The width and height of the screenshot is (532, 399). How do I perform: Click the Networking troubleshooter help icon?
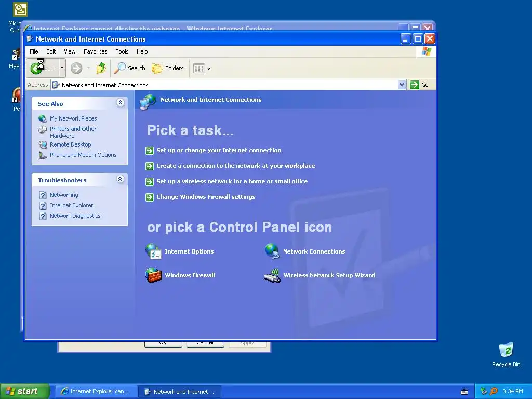(x=43, y=195)
